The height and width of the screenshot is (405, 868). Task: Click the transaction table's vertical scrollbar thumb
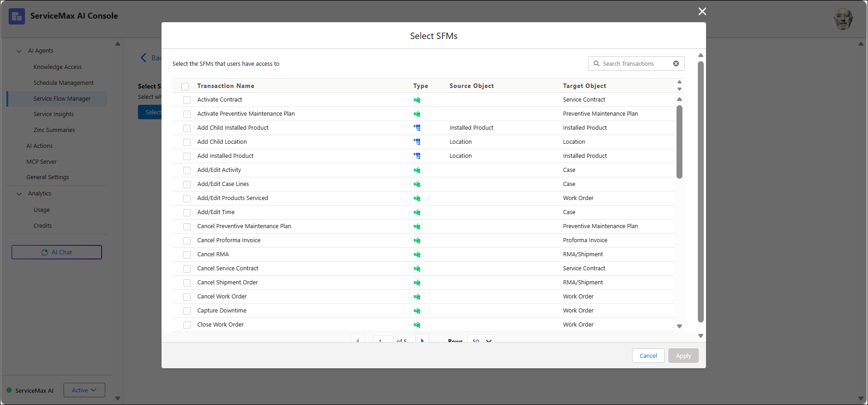point(679,142)
